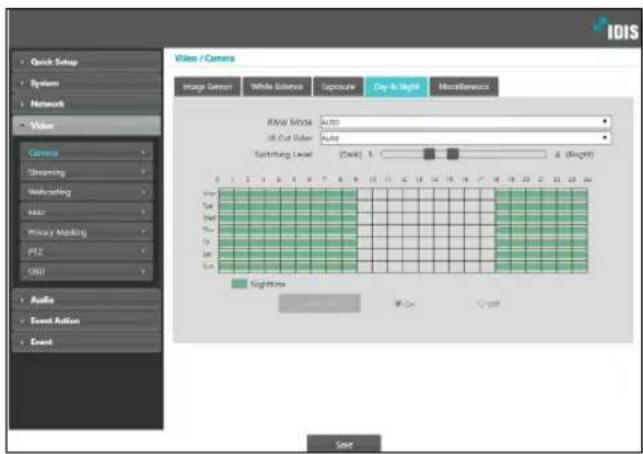Switch to the Miscellaneous tab
This screenshot has width=643, height=454.
tap(464, 87)
